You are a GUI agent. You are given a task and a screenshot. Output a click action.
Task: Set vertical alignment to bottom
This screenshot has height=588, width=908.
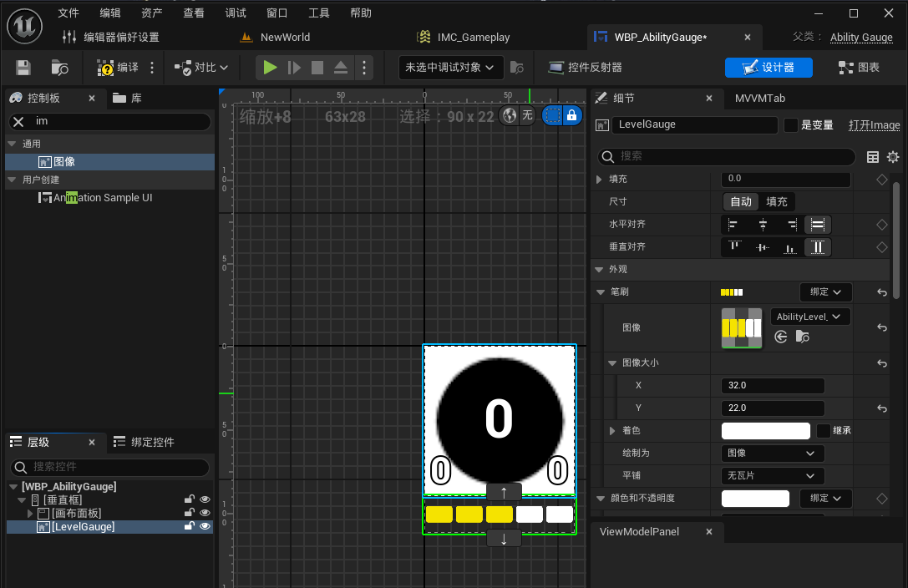click(x=790, y=247)
